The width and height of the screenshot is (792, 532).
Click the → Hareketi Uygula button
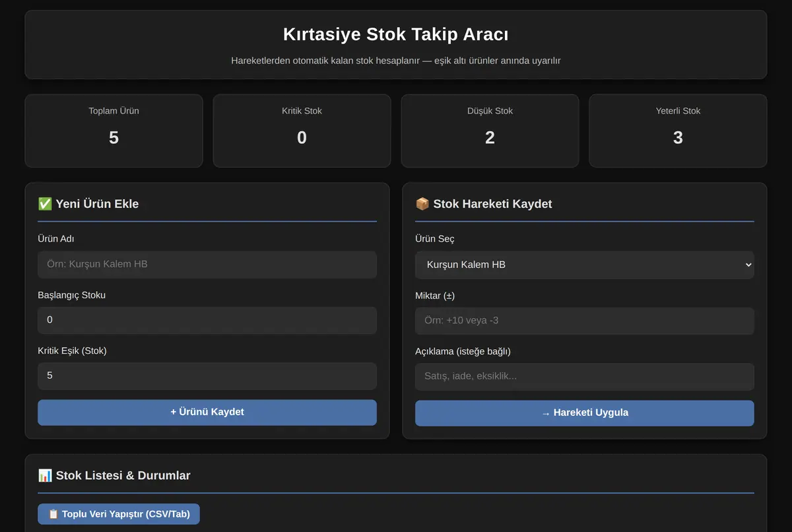click(x=584, y=413)
